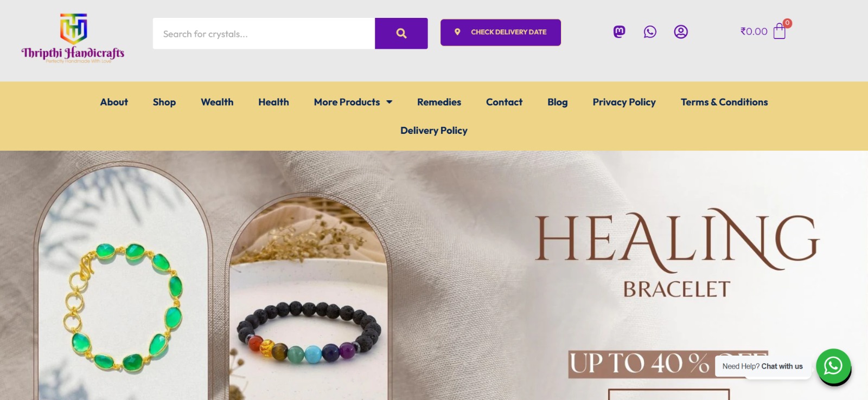The height and width of the screenshot is (400, 868).
Task: Click the Need Help? Chat with us bubble
Action: [x=762, y=366]
